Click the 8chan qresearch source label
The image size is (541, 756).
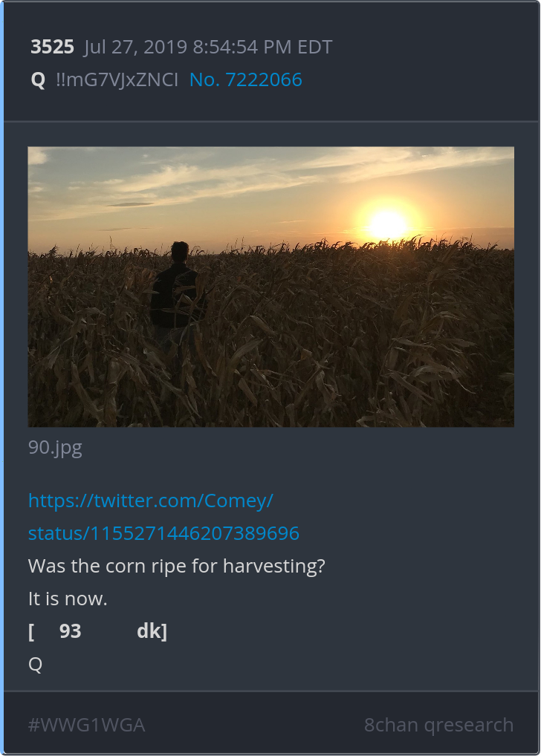[x=438, y=725]
